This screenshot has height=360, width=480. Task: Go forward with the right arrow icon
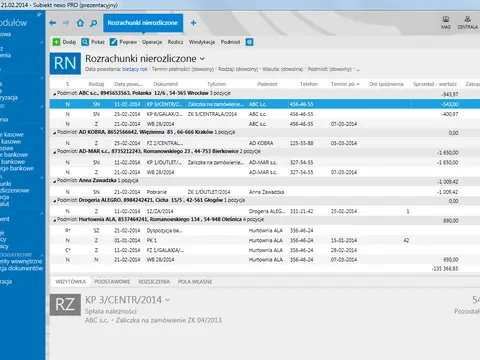[66, 23]
